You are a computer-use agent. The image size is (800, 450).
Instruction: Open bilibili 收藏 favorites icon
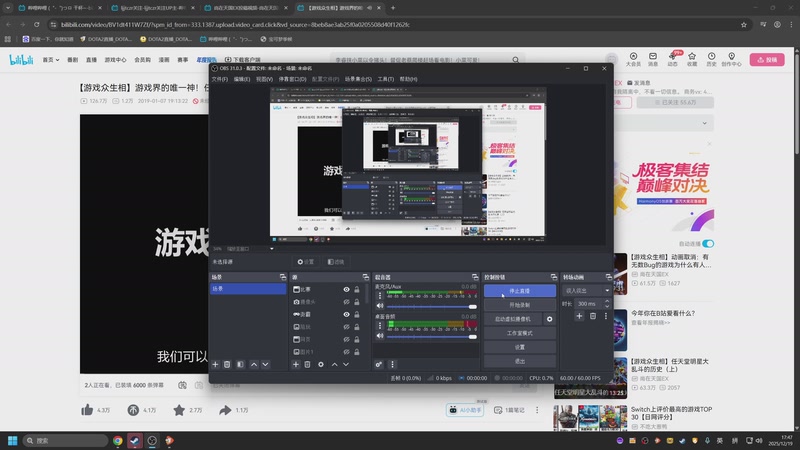[x=692, y=59]
